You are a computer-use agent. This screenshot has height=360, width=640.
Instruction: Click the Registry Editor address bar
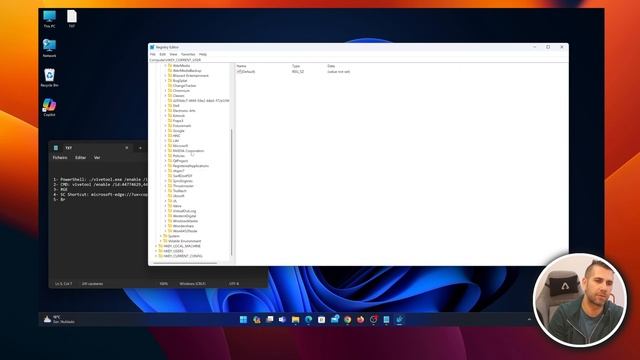coord(358,60)
